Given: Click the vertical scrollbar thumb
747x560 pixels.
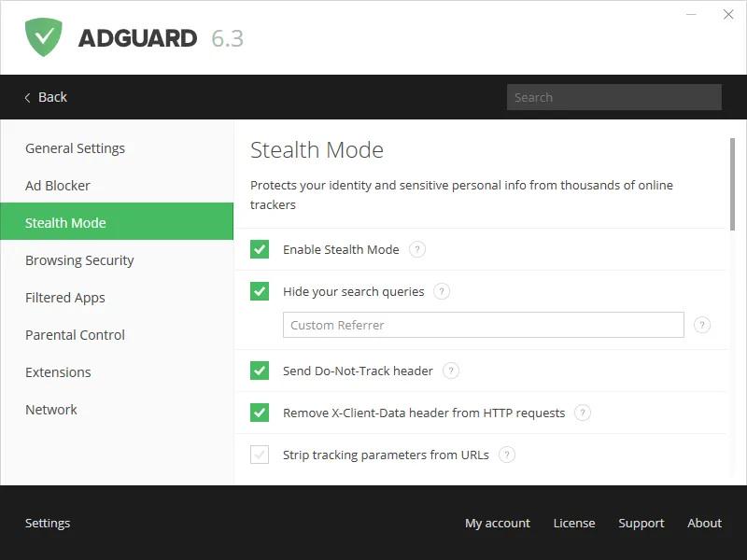Looking at the screenshot, I should point(732,184).
